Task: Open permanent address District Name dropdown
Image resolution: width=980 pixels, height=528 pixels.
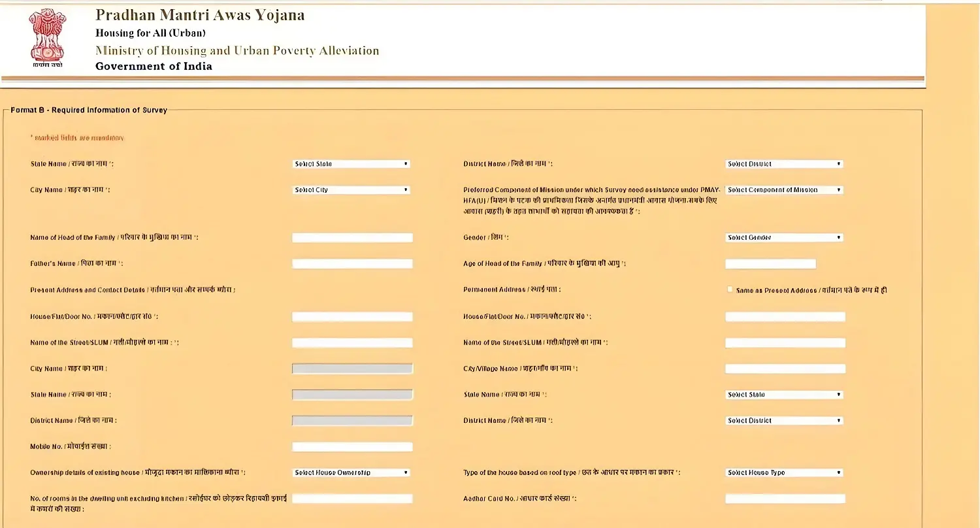Action: (x=784, y=420)
